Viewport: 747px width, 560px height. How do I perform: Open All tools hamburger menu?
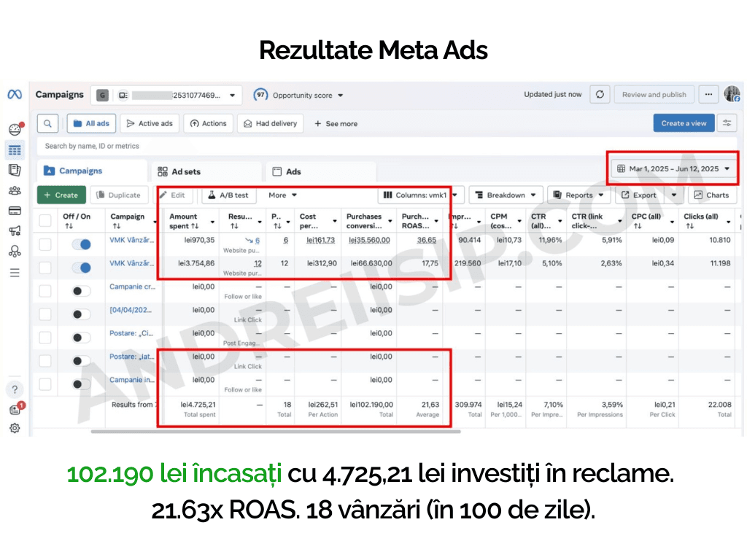click(x=15, y=273)
